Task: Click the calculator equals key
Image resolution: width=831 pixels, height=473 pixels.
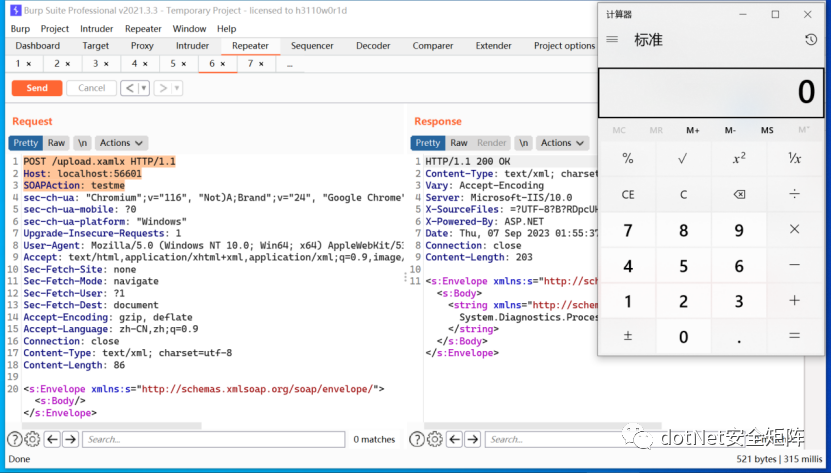Action: (x=794, y=336)
